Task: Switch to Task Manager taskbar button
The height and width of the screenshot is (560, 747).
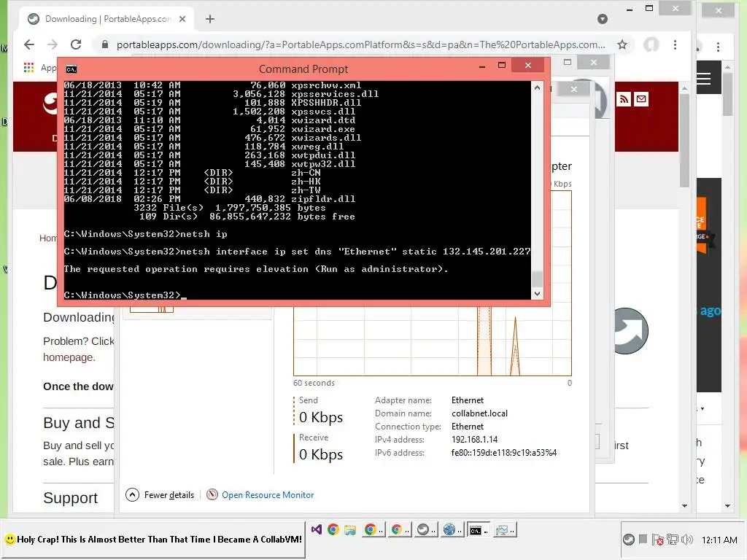Action: [505, 529]
